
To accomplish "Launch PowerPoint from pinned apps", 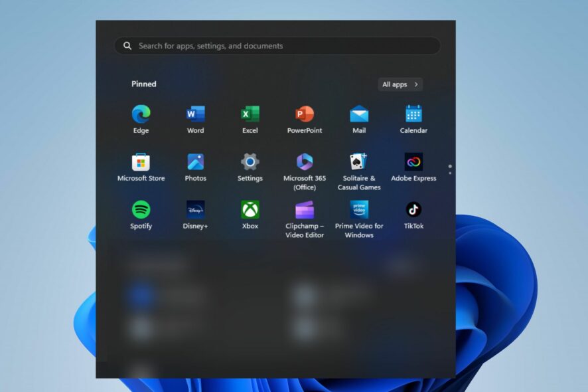I will (305, 120).
